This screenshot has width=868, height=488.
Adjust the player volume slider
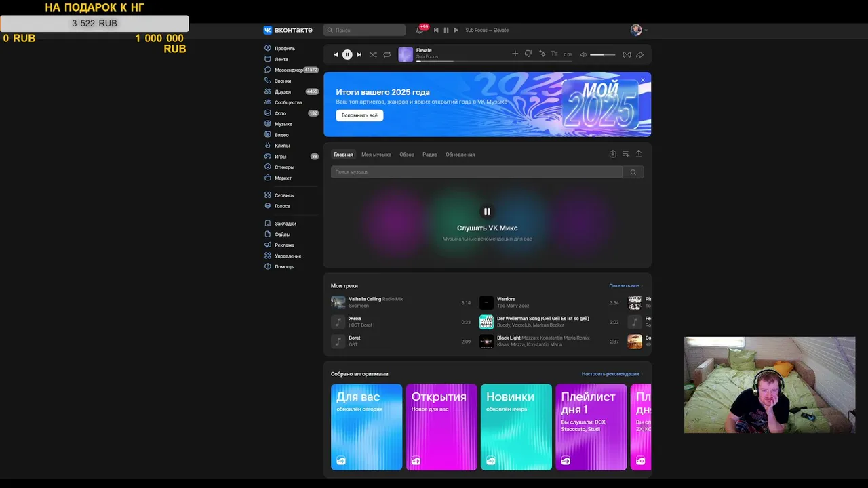(603, 54)
